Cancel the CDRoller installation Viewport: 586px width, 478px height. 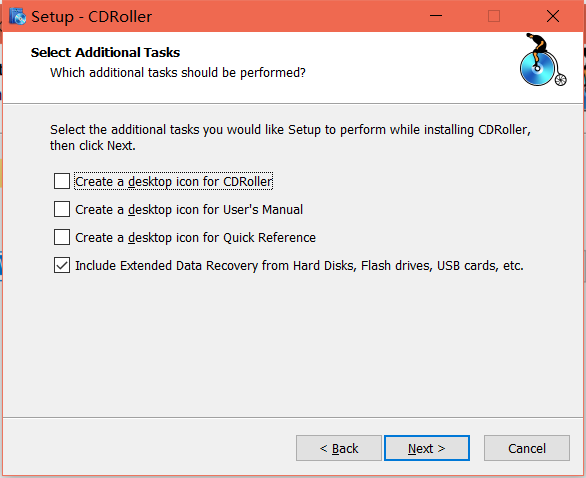527,448
